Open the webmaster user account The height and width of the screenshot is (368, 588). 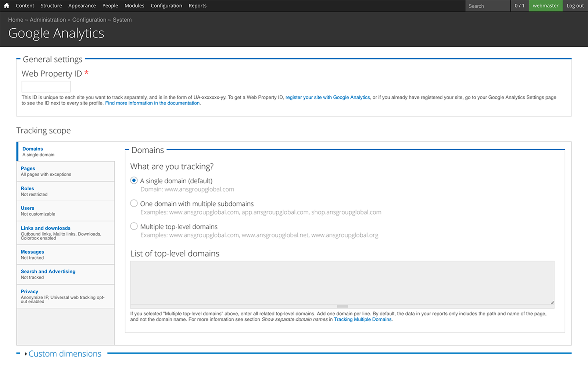[545, 6]
